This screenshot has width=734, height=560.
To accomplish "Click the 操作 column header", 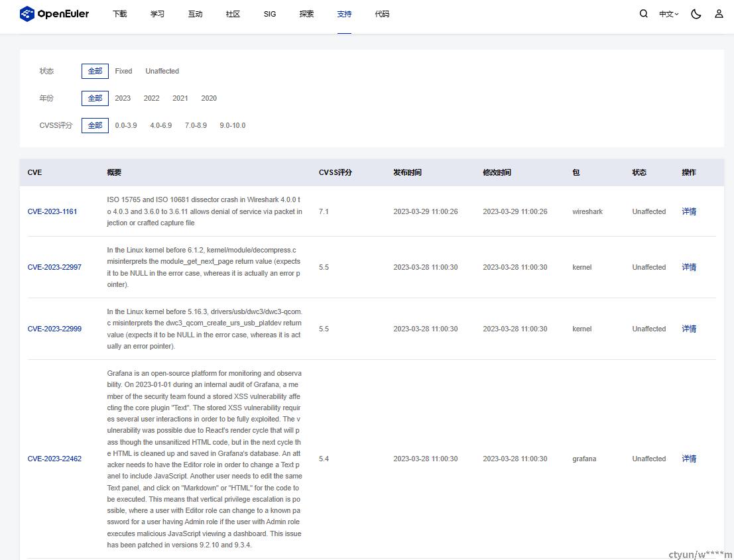I will pyautogui.click(x=689, y=172).
